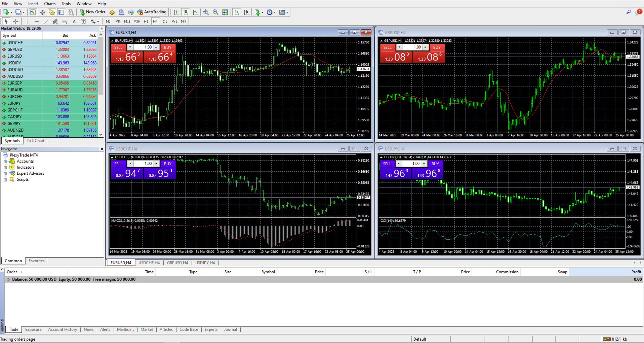
Task: Open the Charts menu
Action: 50,4
